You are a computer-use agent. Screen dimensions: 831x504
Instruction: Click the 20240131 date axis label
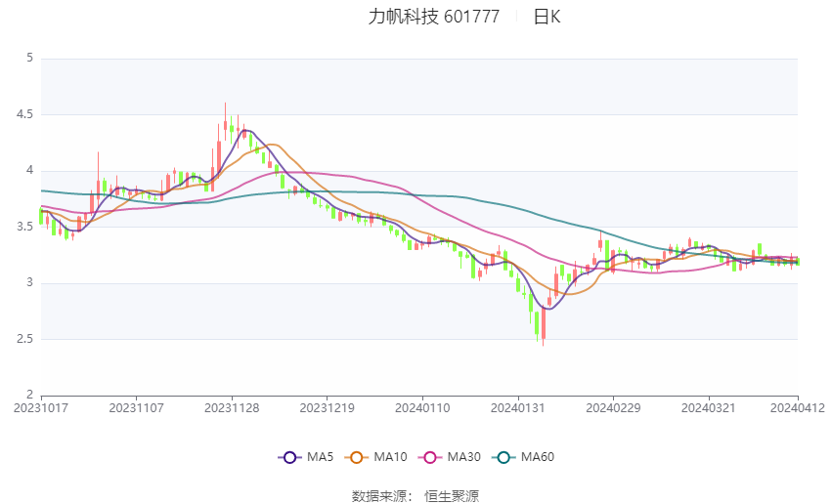518,408
